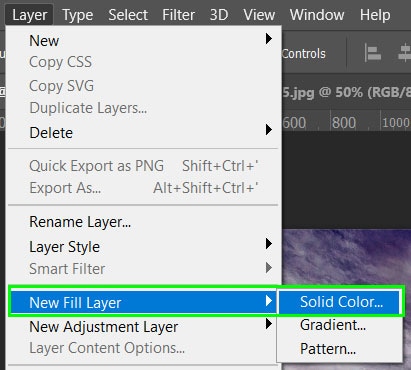Open the Help menu
Image resolution: width=411 pixels, height=370 pixels.
[375, 15]
